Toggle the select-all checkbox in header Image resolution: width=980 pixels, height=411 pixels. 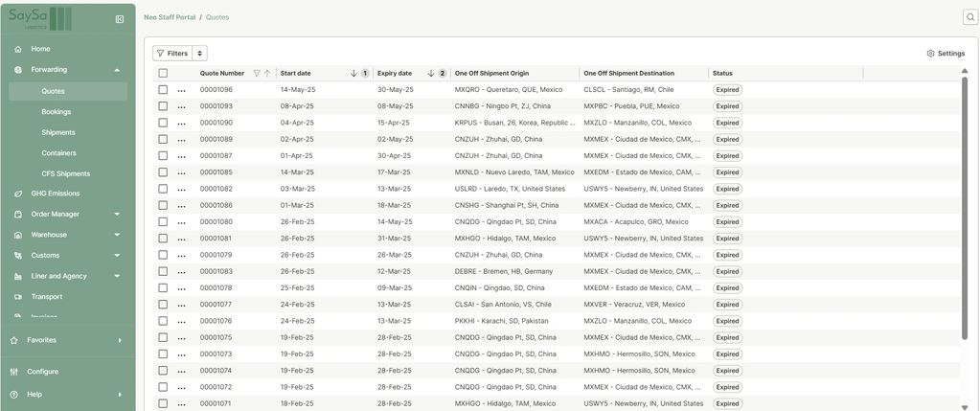click(x=163, y=73)
